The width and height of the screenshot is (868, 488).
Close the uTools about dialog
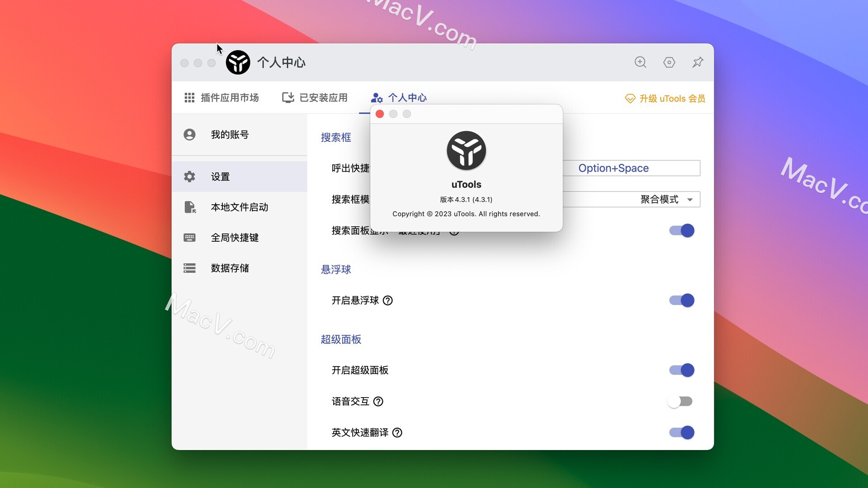coord(380,114)
